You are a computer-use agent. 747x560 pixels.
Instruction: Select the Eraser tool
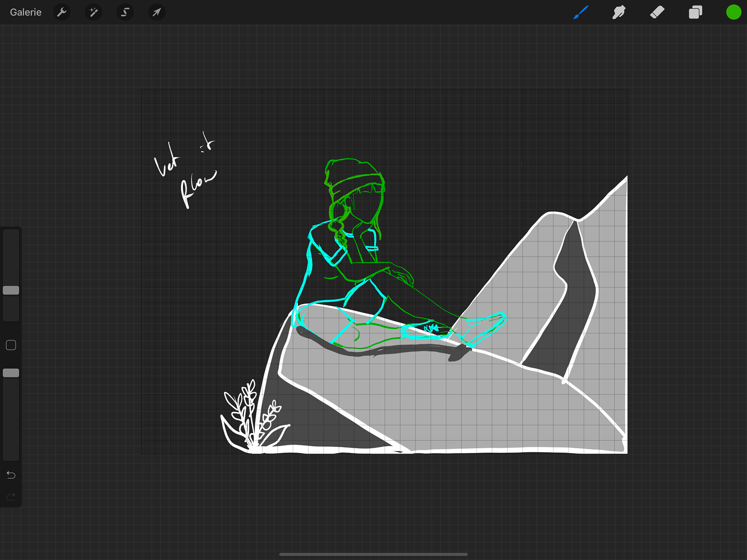click(657, 12)
